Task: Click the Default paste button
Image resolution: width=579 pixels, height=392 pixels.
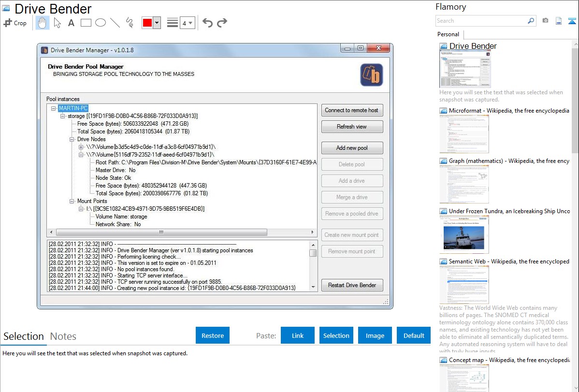Action: [414, 335]
